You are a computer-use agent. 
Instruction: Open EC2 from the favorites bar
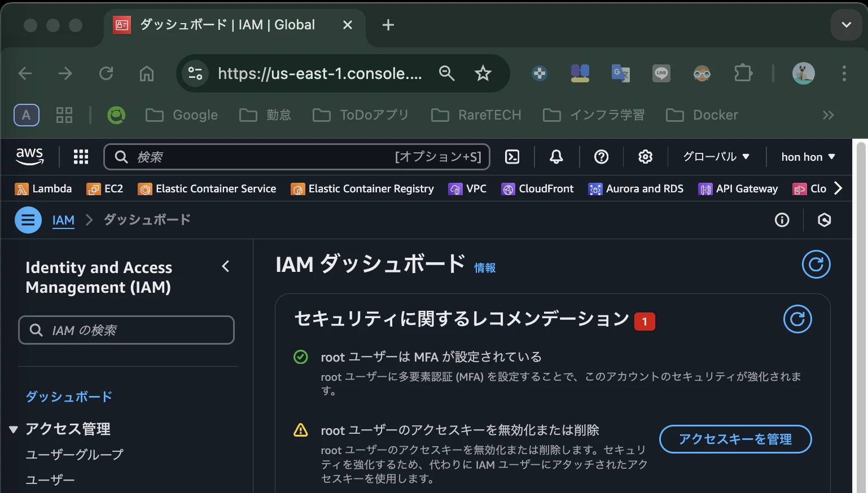tap(105, 188)
